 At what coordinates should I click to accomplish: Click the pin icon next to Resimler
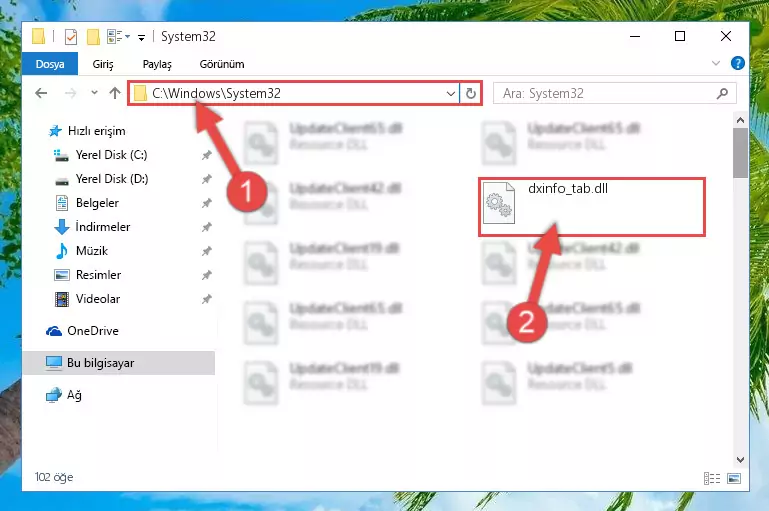[206, 275]
